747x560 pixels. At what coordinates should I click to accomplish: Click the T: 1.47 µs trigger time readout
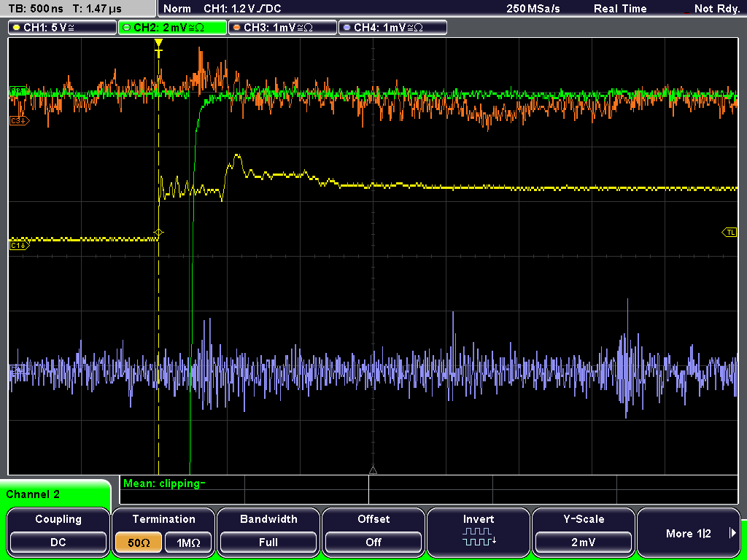tap(97, 9)
